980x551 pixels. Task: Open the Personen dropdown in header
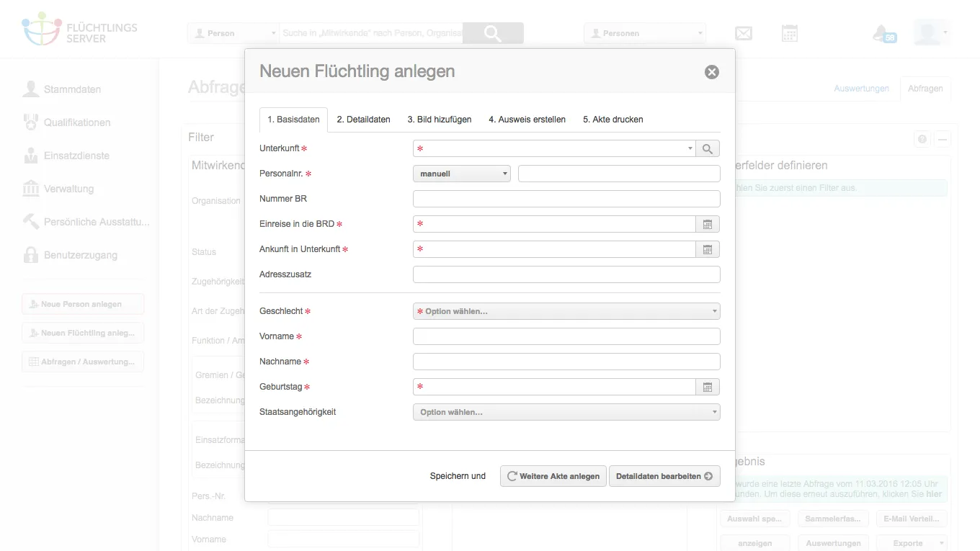click(x=645, y=33)
